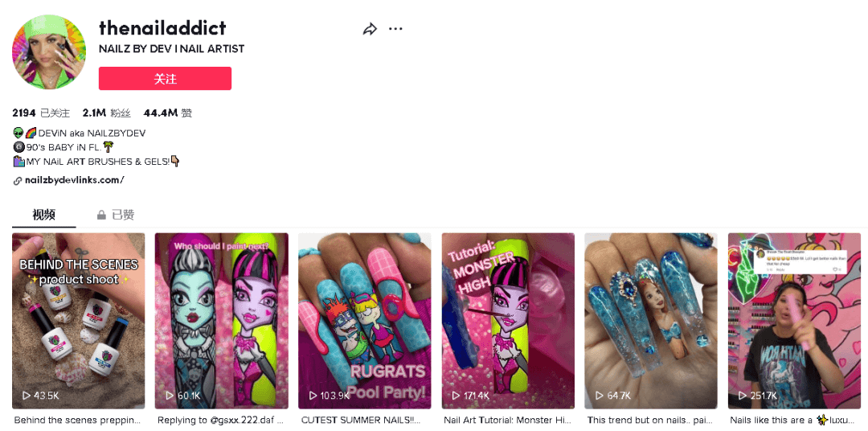Open the Behind the Scenes product shoot video

coord(79,321)
